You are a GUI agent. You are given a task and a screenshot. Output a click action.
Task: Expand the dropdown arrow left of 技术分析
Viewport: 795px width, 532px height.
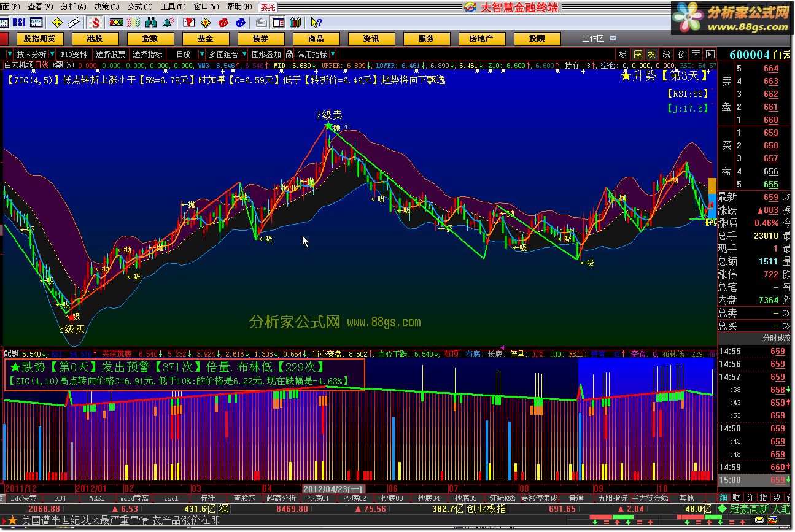click(9, 55)
